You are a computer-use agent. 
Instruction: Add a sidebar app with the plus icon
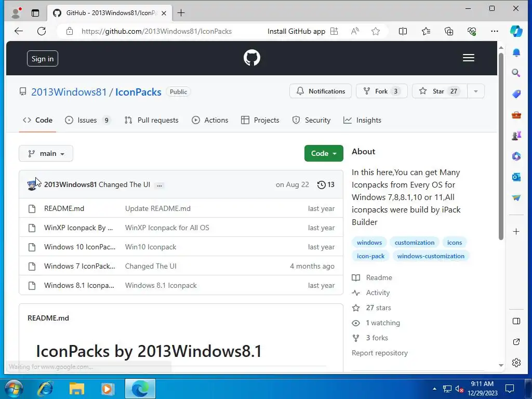click(516, 231)
